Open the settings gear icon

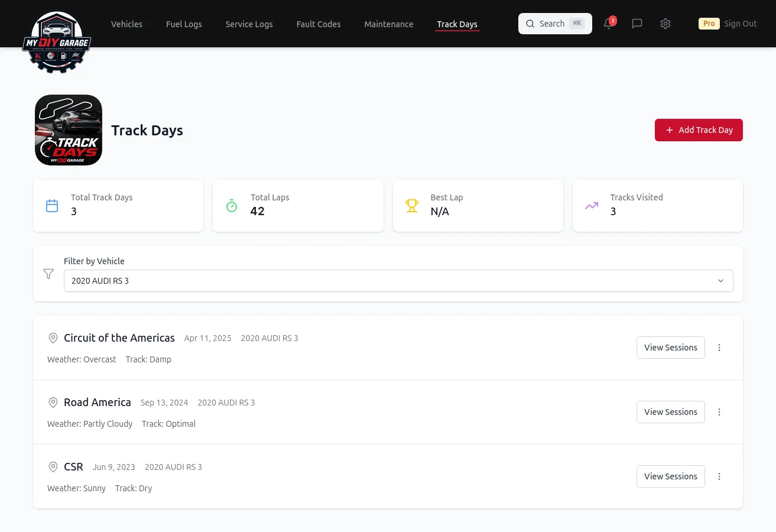(x=665, y=24)
